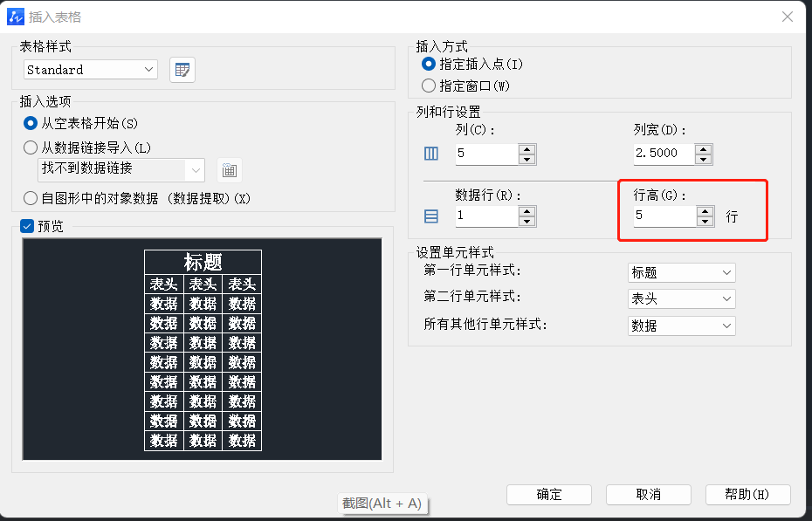Increase the 列宽(D) column width
Viewport: 812px width, 521px height.
pos(703,149)
